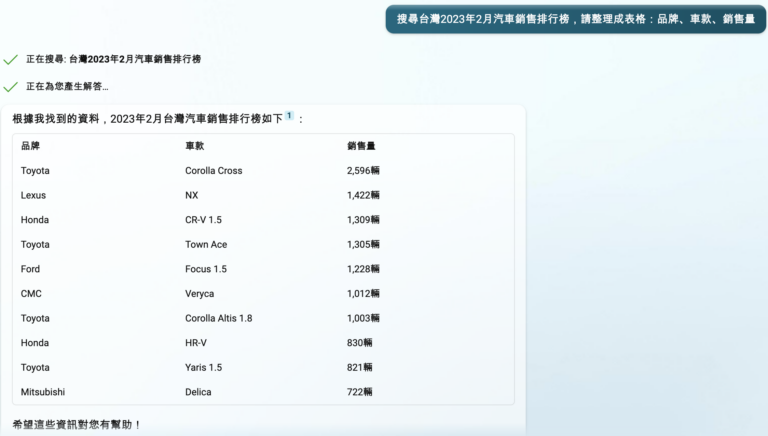Click the 車款 column header
The image size is (768, 436).
click(194, 146)
